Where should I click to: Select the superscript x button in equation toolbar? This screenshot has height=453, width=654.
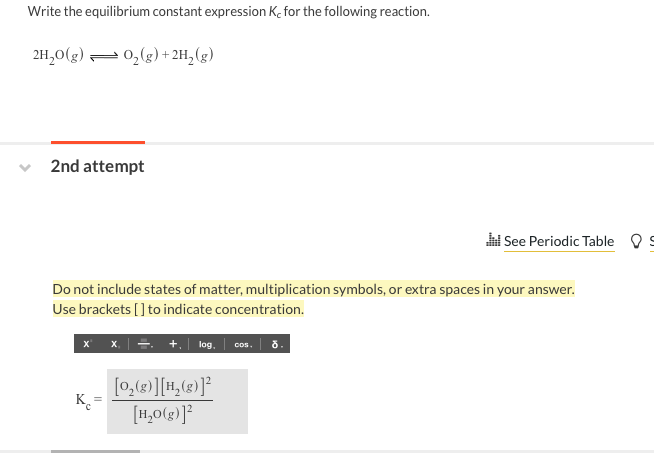click(x=87, y=344)
